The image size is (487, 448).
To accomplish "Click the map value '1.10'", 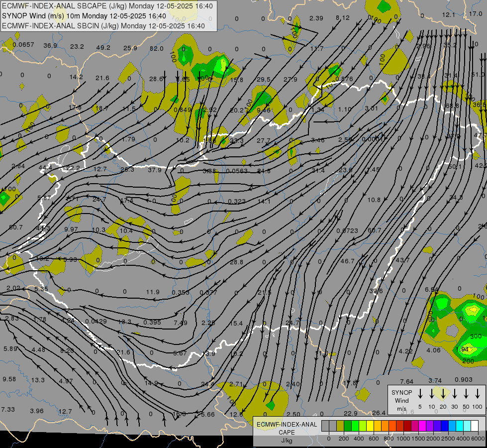I will click(x=344, y=109).
